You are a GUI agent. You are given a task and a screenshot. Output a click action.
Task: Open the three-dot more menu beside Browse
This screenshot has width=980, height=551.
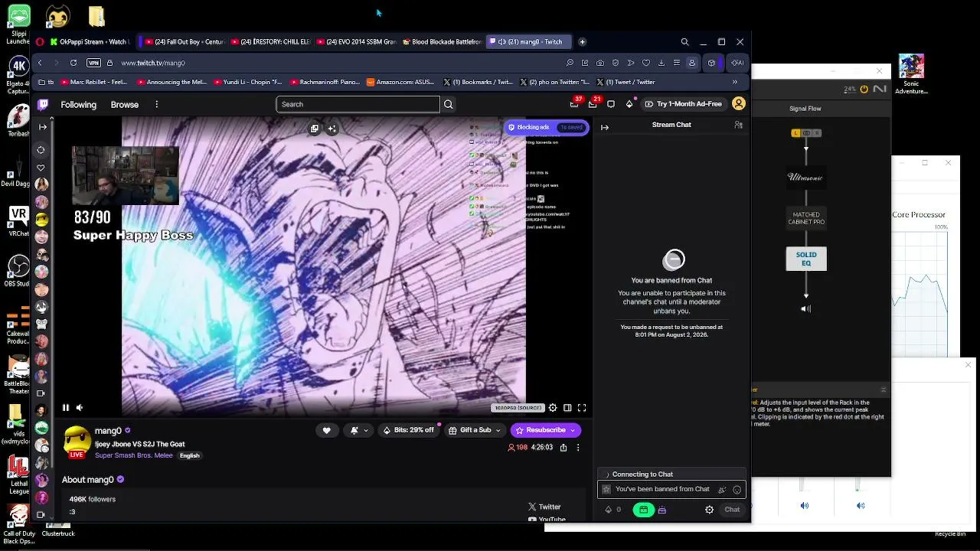[x=156, y=105]
